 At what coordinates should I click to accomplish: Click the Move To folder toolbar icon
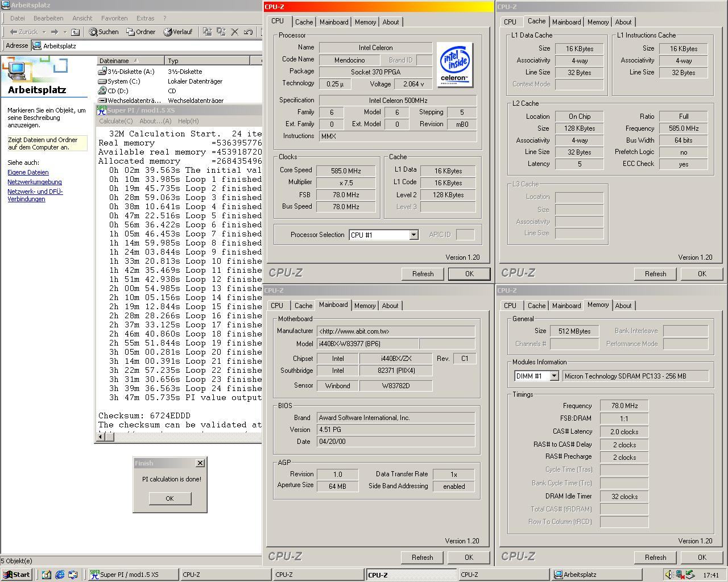[x=207, y=32]
